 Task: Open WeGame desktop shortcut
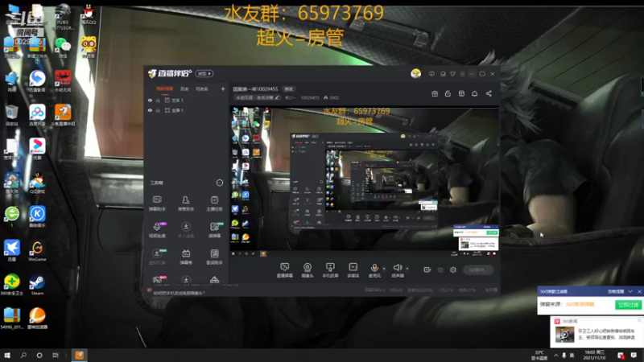point(37,251)
